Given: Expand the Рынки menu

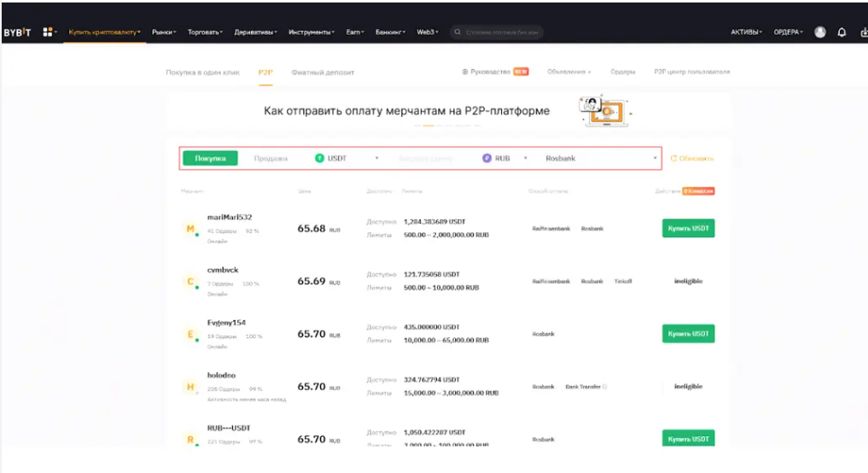Looking at the screenshot, I should tap(164, 32).
